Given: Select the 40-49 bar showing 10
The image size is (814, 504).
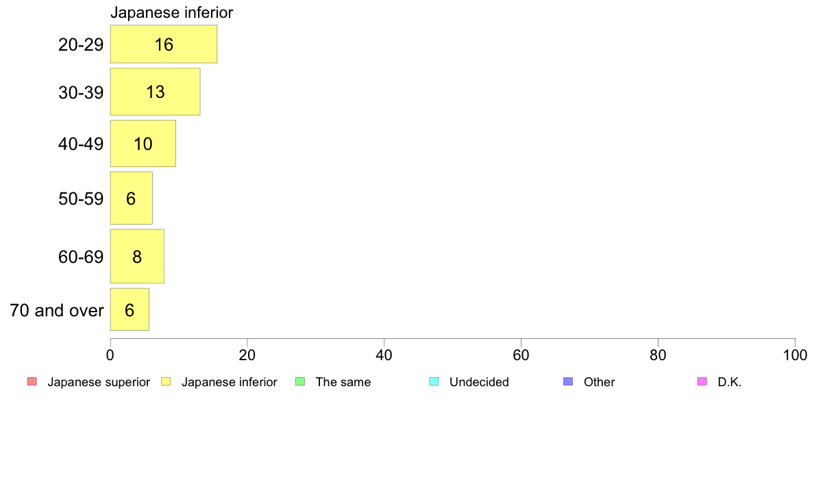Looking at the screenshot, I should click(x=143, y=144).
